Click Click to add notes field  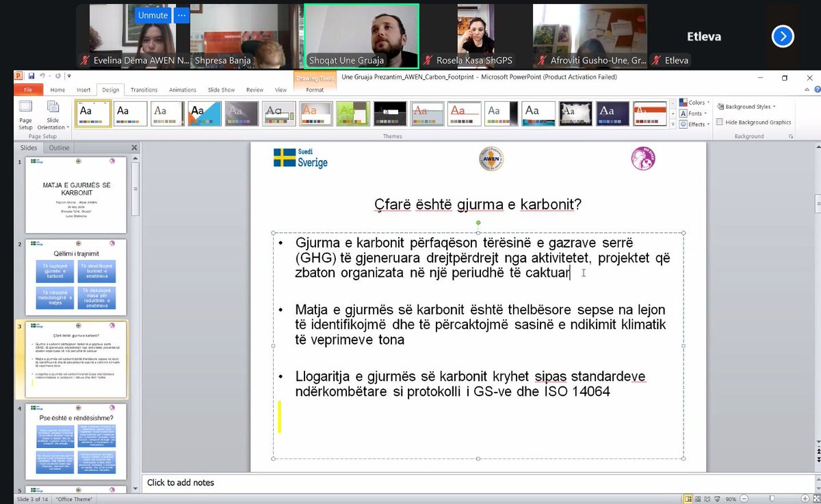[x=477, y=483]
